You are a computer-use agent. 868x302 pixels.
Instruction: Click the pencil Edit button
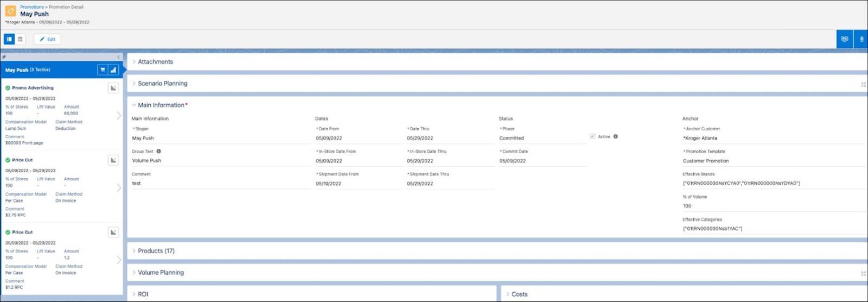click(x=47, y=39)
